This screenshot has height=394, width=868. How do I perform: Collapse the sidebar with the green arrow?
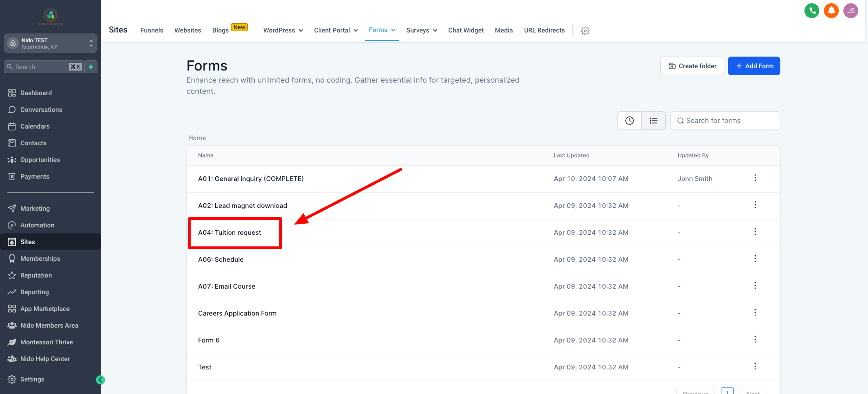click(100, 380)
